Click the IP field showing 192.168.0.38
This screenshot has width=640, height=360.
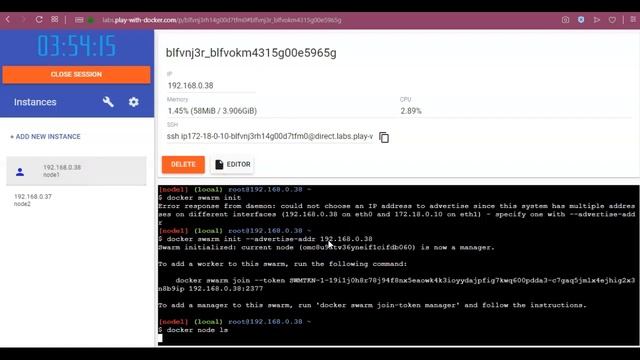[x=211, y=86]
